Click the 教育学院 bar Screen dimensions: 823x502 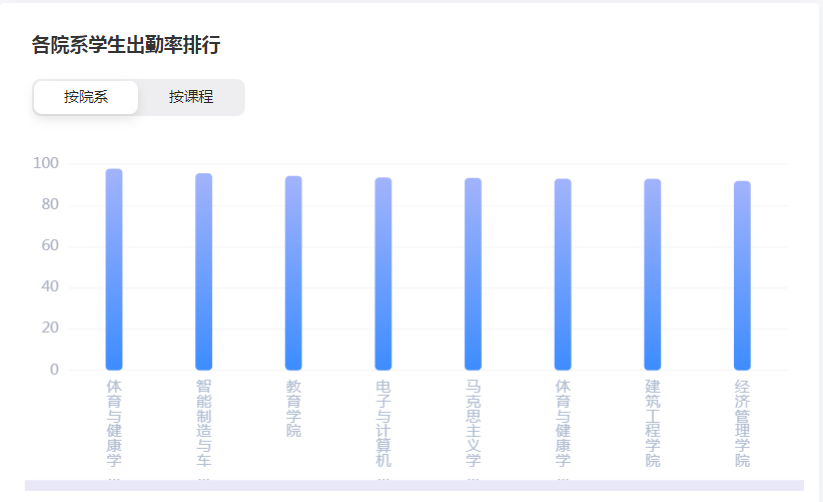[293, 273]
